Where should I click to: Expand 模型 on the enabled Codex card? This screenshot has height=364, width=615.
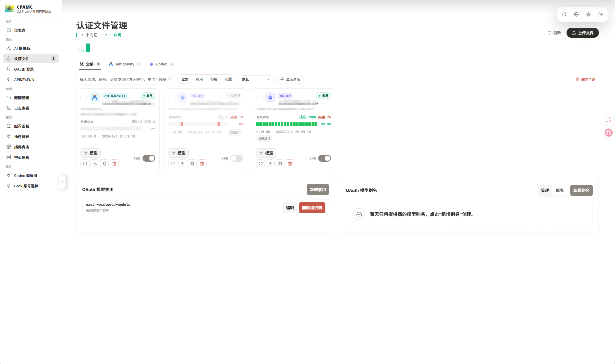coord(266,153)
